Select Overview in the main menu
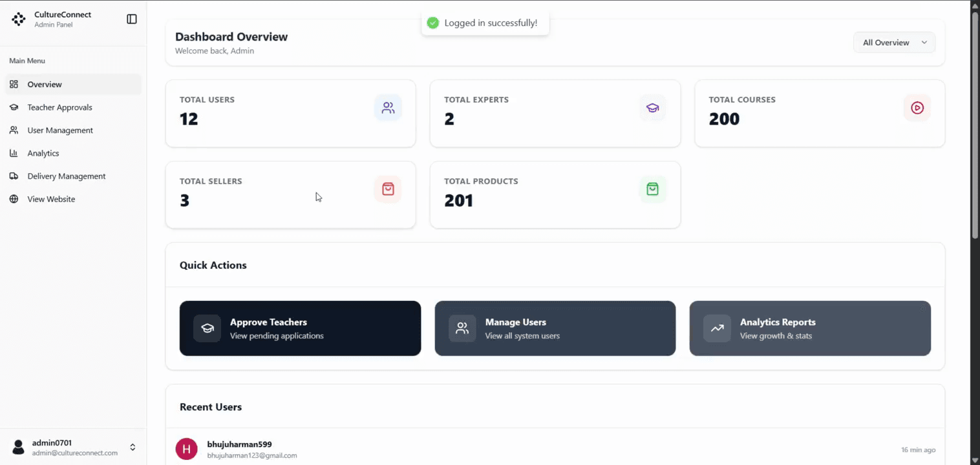980x465 pixels. click(73, 85)
